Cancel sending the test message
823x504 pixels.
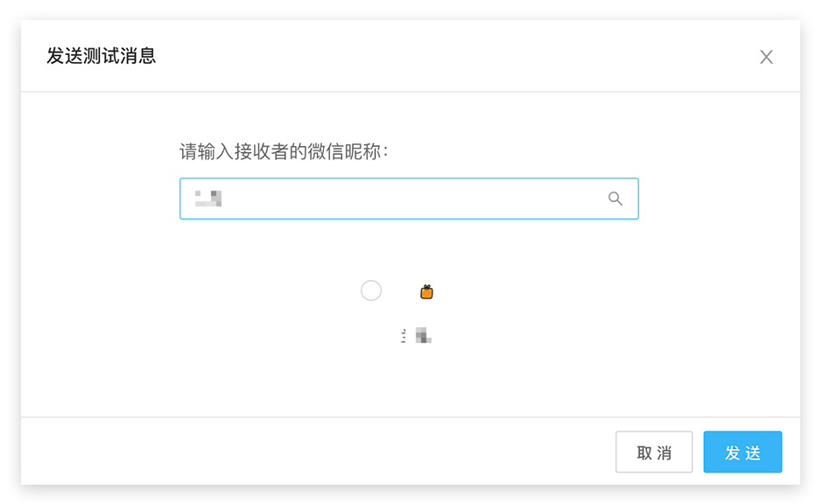654,452
